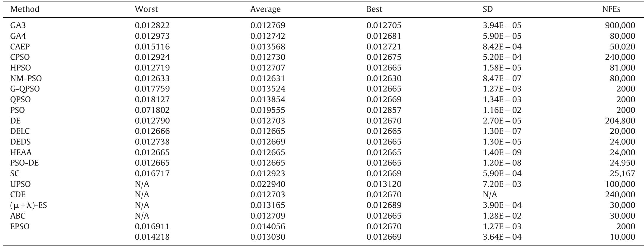Click the NM-PSO method name
The width and height of the screenshot is (644, 247).
click(x=26, y=78)
